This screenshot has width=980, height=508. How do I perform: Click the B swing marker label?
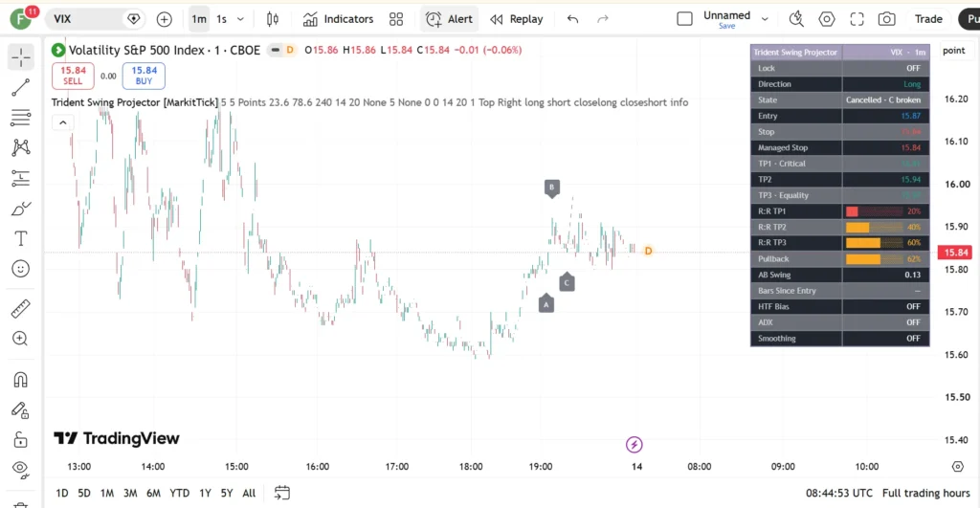click(x=551, y=188)
